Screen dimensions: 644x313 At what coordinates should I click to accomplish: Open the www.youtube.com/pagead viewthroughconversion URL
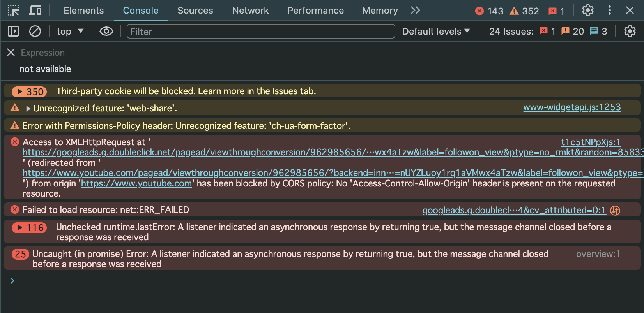[x=333, y=173]
